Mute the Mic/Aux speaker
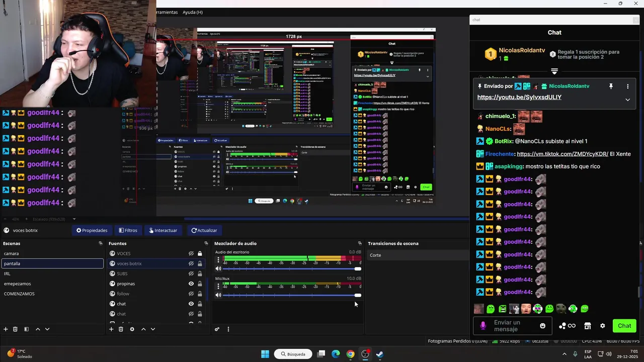Image resolution: width=644 pixels, height=362 pixels. pos(218,295)
